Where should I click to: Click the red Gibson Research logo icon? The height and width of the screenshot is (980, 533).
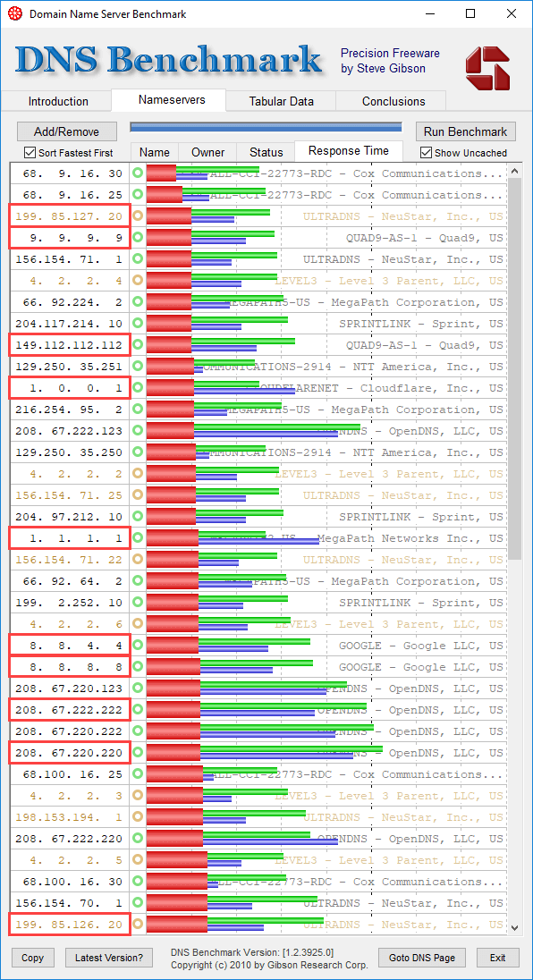click(487, 67)
